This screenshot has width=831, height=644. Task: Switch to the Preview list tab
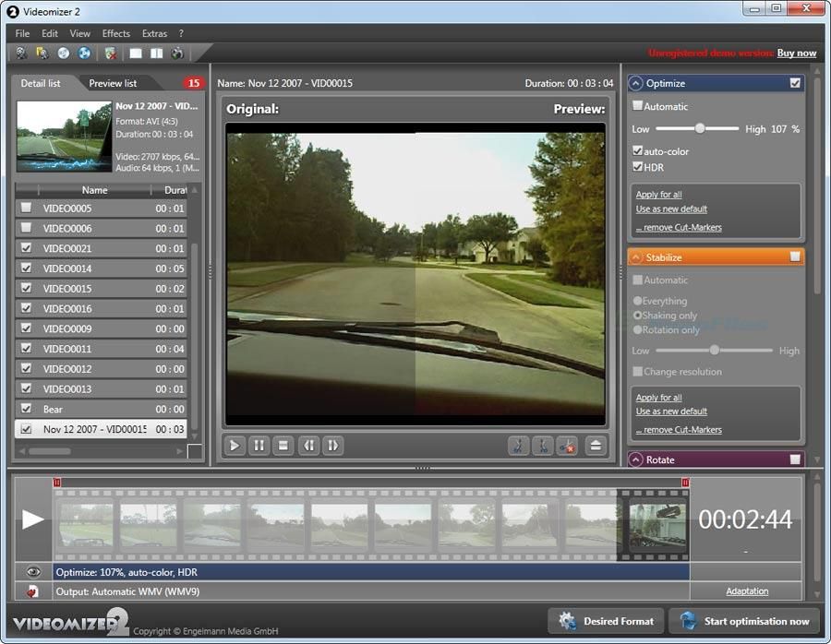113,83
